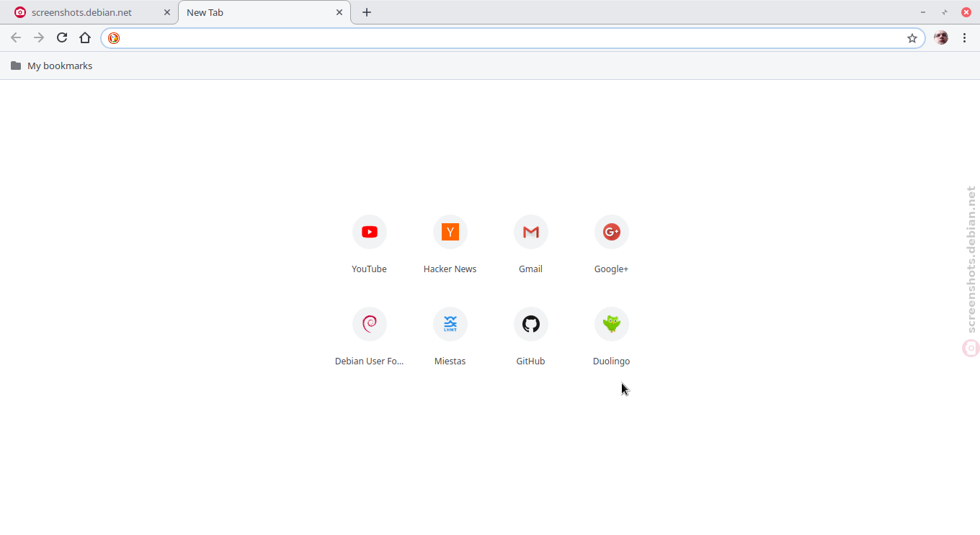Minimize the browser window
The height and width of the screenshot is (535, 980).
[923, 12]
